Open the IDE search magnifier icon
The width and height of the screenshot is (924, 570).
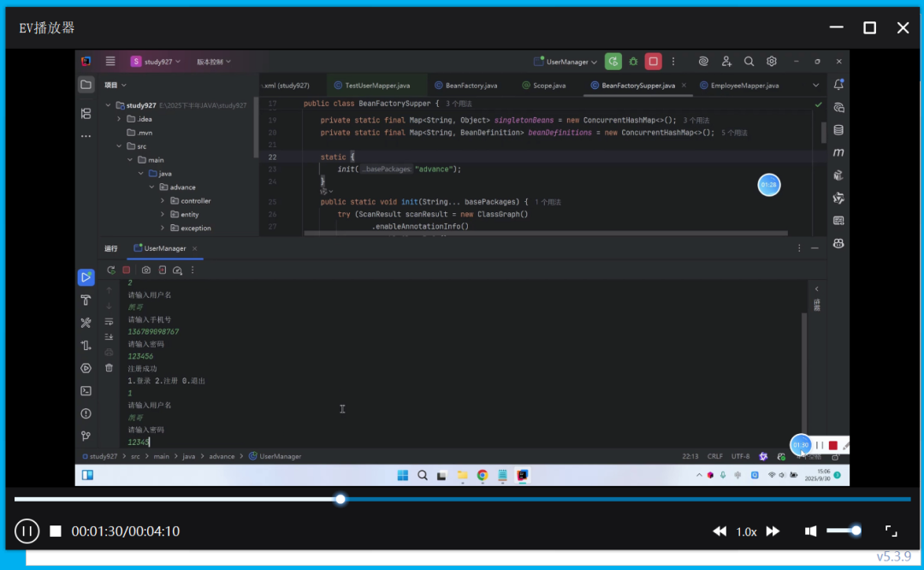tap(749, 62)
